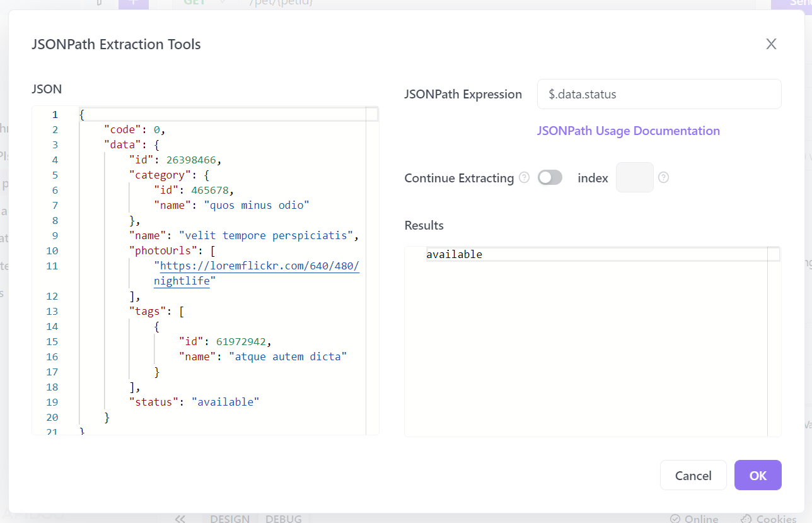The image size is (812, 523).
Task: Toggle the Continue Extracting switch
Action: [550, 178]
